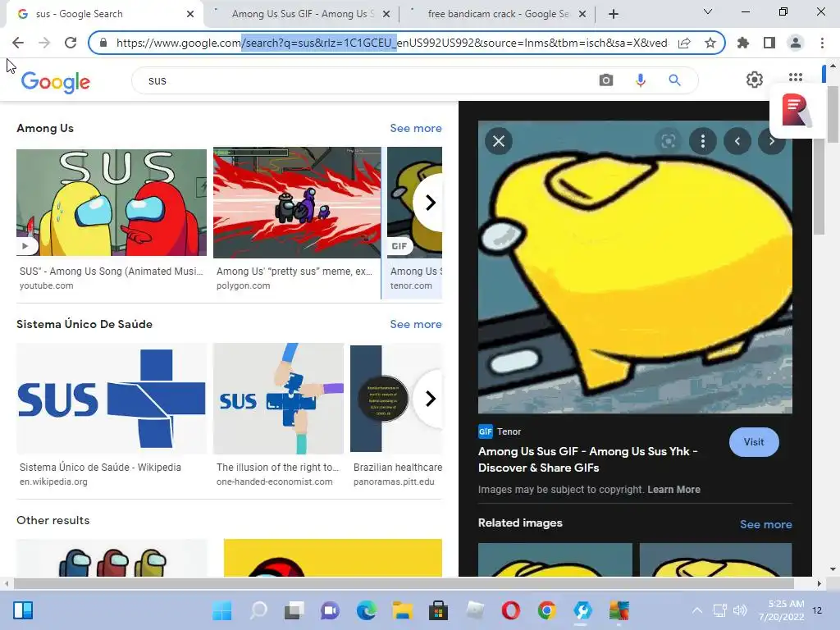Screen dimensions: 840x630
Task: Open the Google apps grid
Action: coord(796,78)
